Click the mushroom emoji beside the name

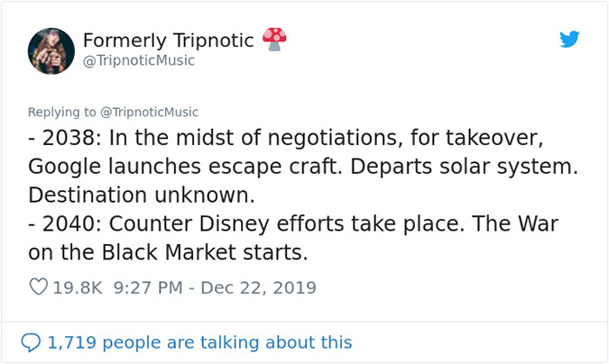pyautogui.click(x=274, y=39)
